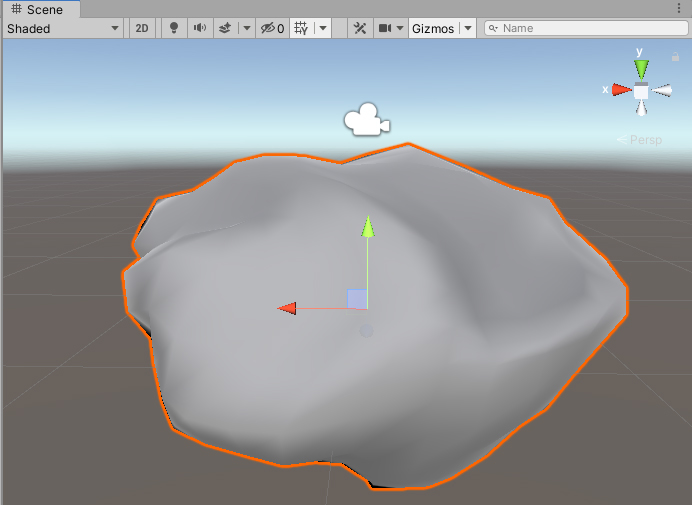Open scene camera settings icon
692x505 pixels.
click(x=385, y=29)
